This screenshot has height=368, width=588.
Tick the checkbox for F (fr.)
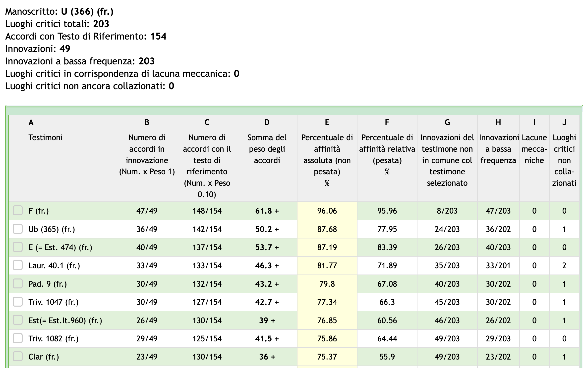point(18,210)
